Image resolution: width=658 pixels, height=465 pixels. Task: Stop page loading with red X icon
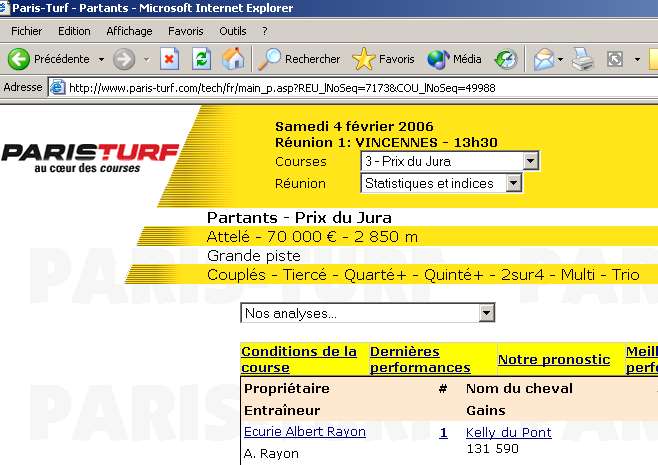tap(170, 59)
